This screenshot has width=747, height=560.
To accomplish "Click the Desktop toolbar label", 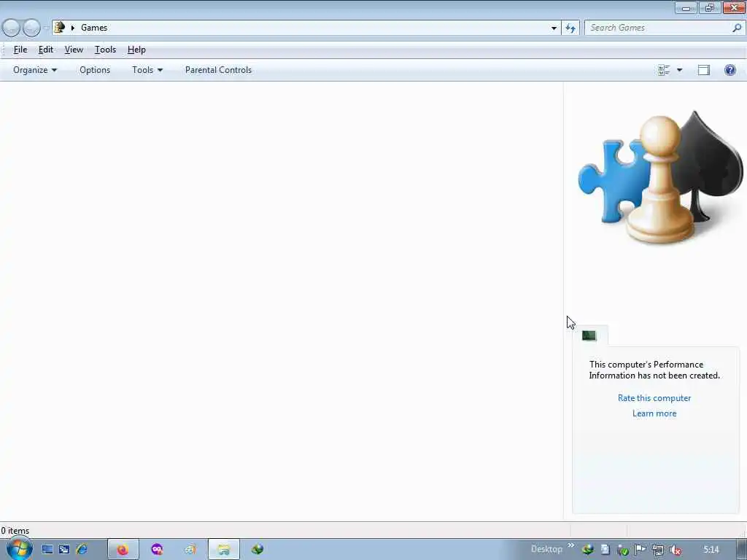I will pos(546,549).
